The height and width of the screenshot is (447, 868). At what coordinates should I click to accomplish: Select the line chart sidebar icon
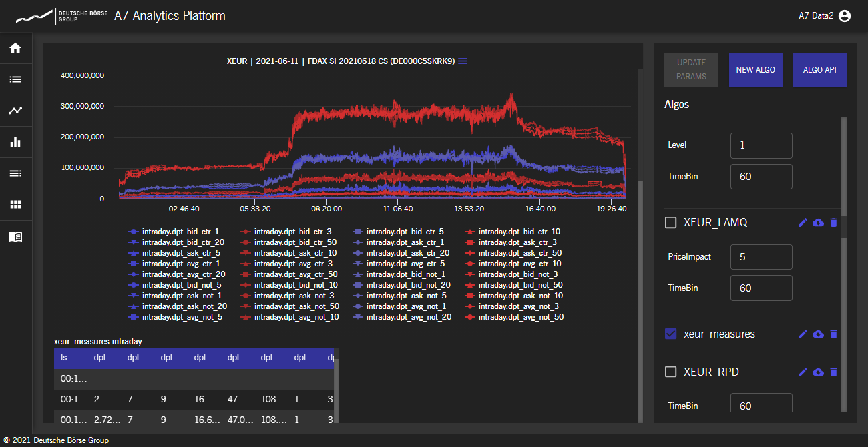click(15, 111)
